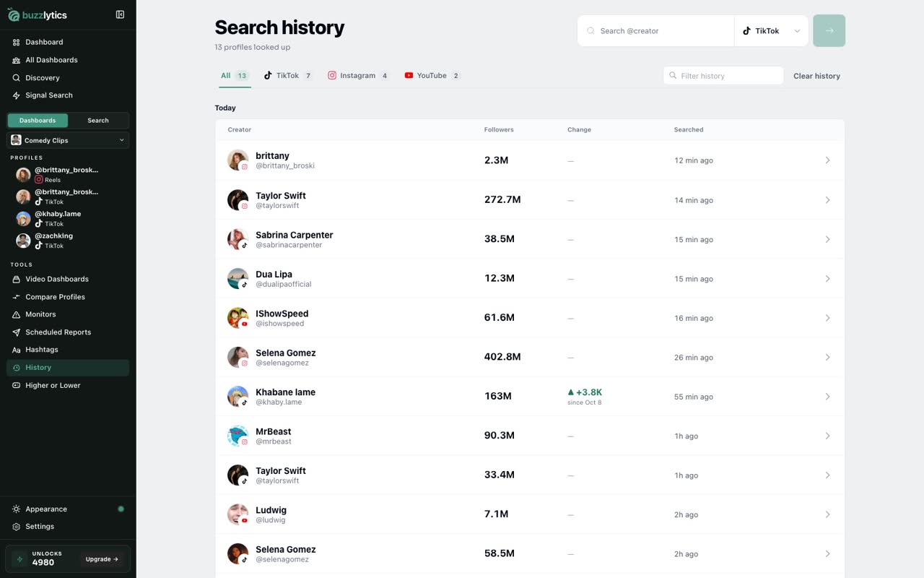
Task: Click the Higher or Lower gamepad icon
Action: pyautogui.click(x=16, y=385)
